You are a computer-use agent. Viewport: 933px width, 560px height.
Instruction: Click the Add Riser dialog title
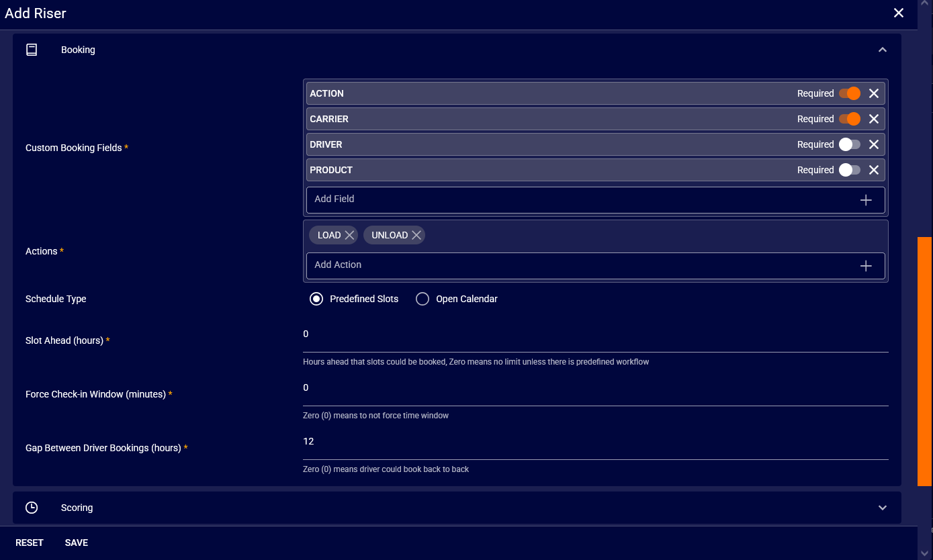[36, 13]
